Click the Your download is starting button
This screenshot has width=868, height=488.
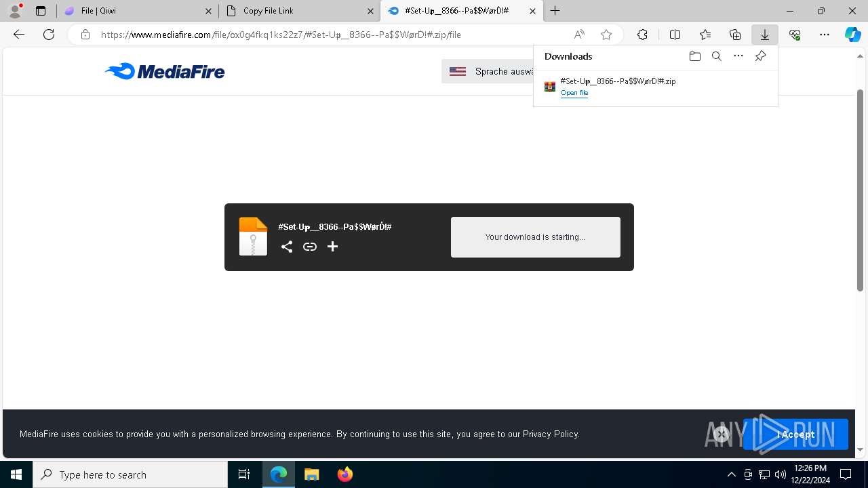(x=535, y=237)
